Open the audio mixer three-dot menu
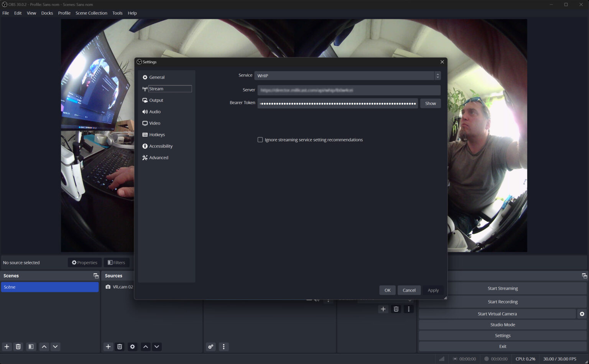Image resolution: width=589 pixels, height=364 pixels. (x=224, y=347)
